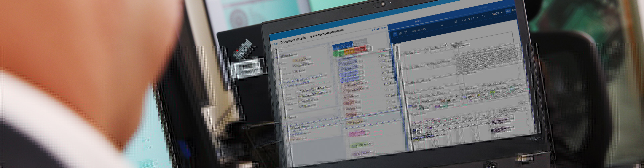Zoom in with the plus icon
Viewport: 644px width, 168px height.
(502, 12)
